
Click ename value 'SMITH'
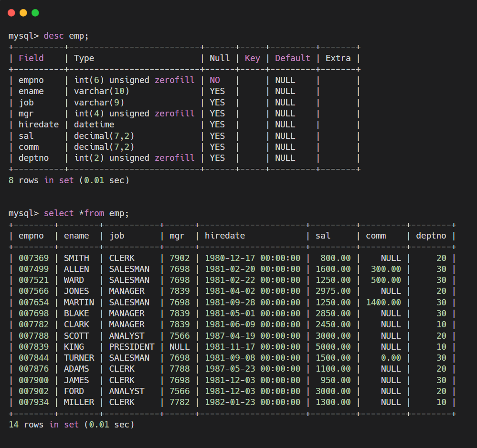pyautogui.click(x=76, y=258)
